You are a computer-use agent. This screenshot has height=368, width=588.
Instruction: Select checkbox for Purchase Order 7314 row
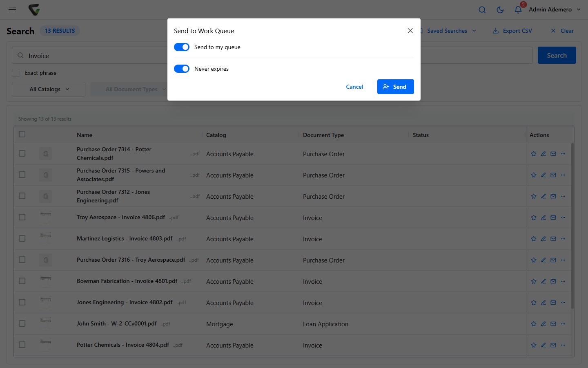(x=22, y=153)
